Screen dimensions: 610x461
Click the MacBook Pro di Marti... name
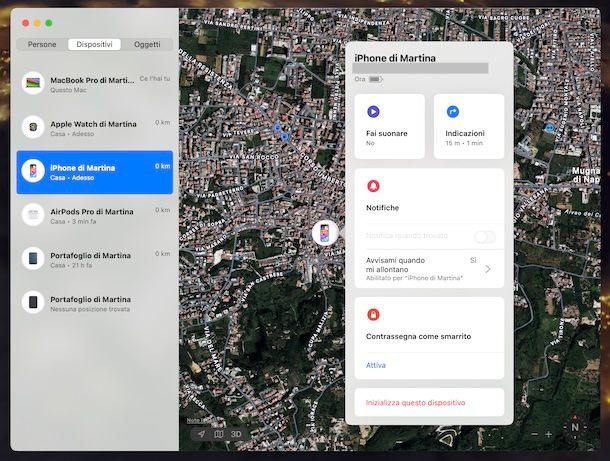click(x=92, y=80)
